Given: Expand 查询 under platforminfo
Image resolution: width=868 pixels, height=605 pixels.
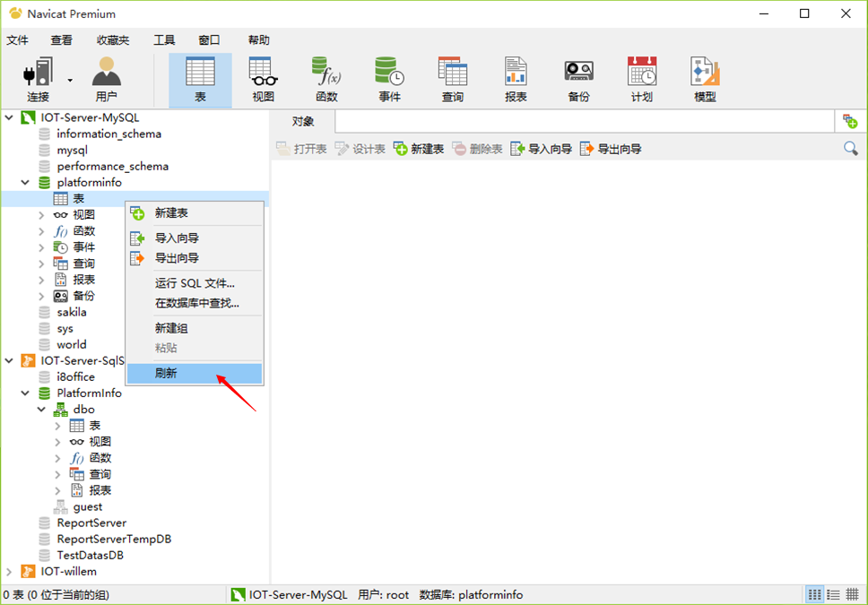Looking at the screenshot, I should tap(41, 264).
